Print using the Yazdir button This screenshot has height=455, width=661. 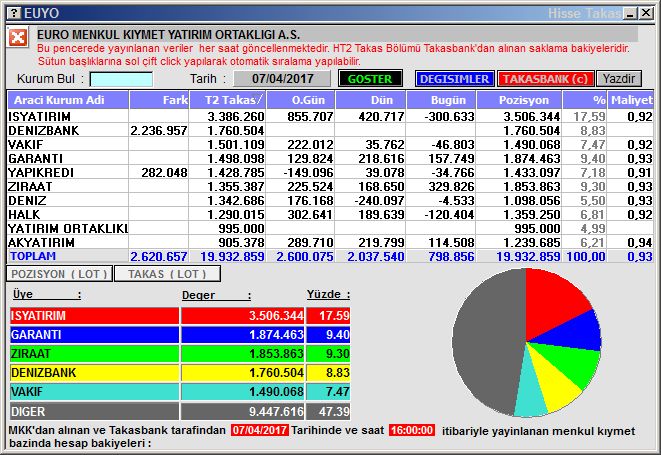tap(618, 79)
